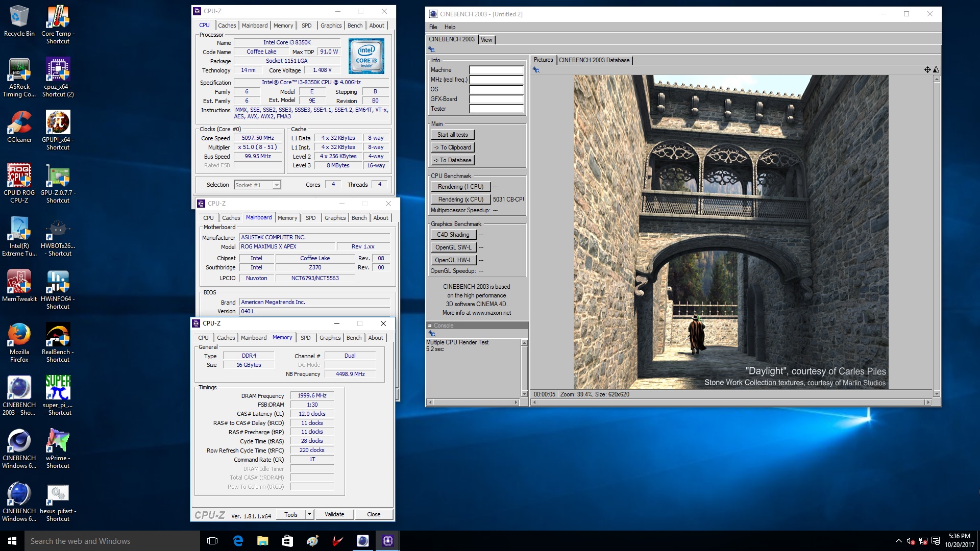Open the Help menu in CINEBENCH
This screenshot has height=551, width=980.
(x=450, y=27)
